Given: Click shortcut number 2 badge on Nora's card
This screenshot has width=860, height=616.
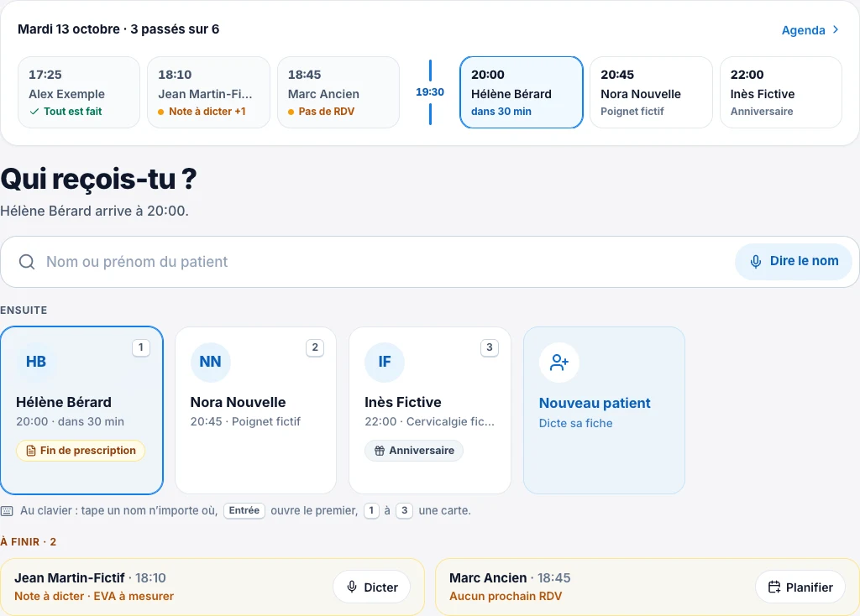Looking at the screenshot, I should 315,347.
